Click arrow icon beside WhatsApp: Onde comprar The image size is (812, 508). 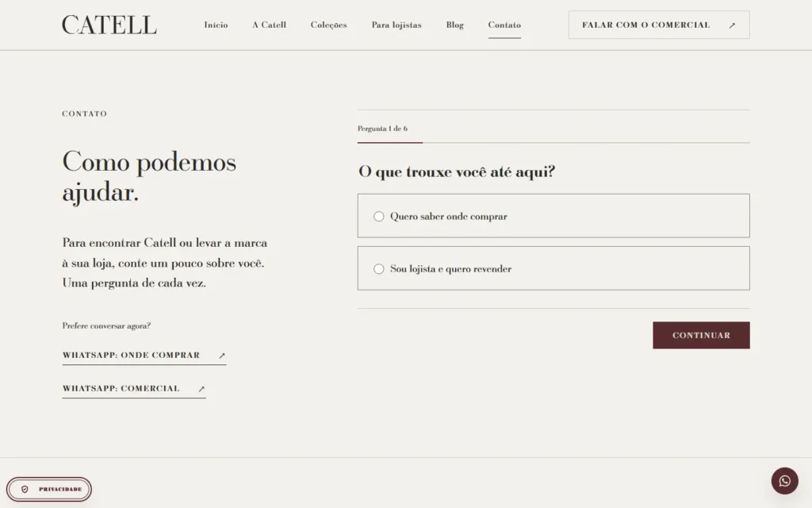(x=222, y=356)
